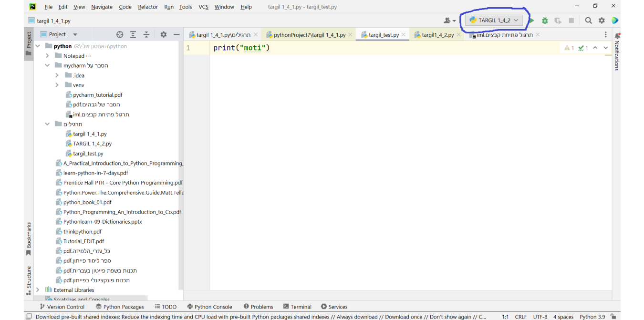Toggle Project tool window button on left stripe
Screen dimensions: 644x320
(x=29, y=43)
